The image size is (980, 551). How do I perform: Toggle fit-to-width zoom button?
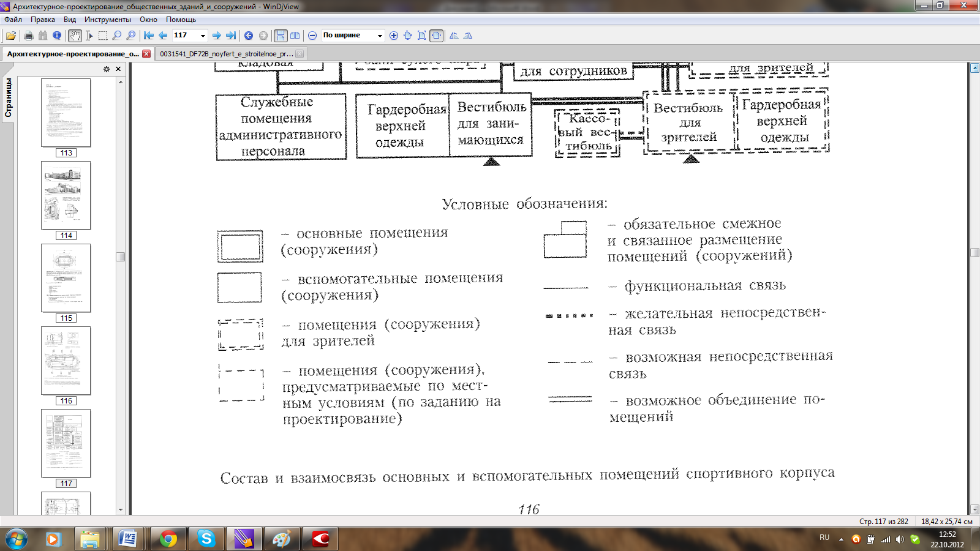click(x=436, y=36)
